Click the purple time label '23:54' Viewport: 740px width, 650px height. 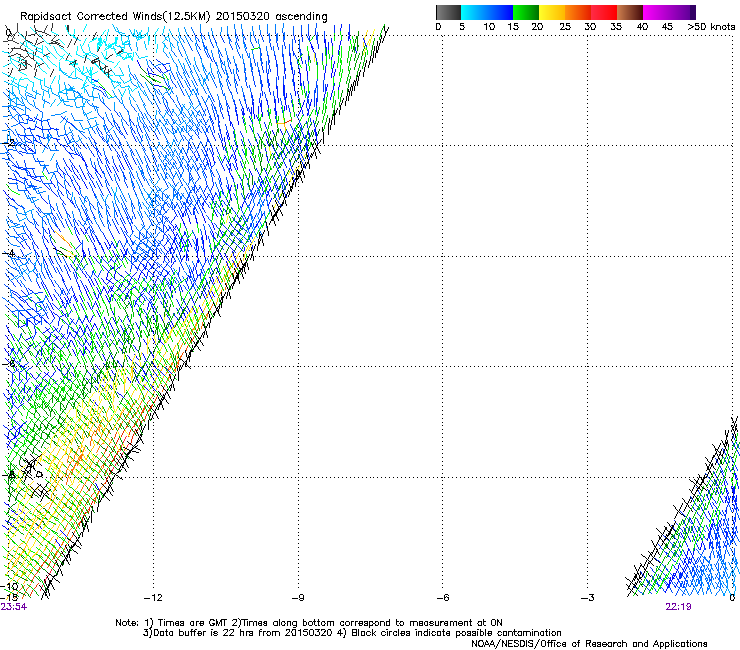tap(14, 607)
